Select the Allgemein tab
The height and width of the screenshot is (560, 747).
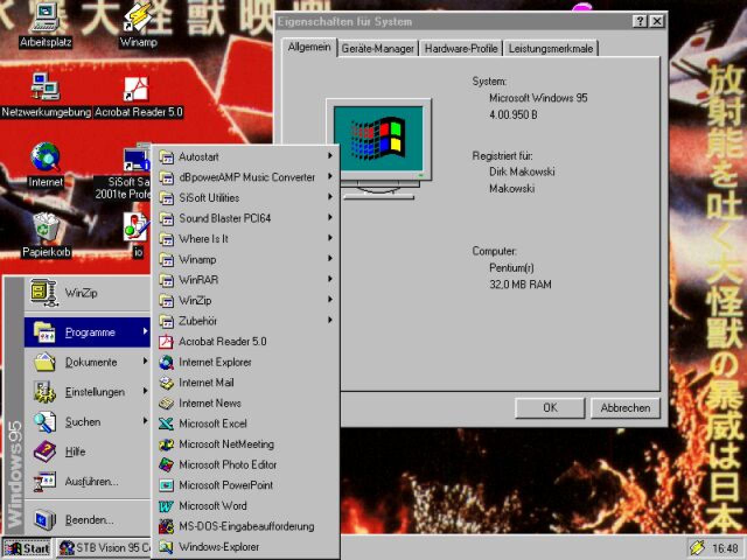[x=309, y=47]
